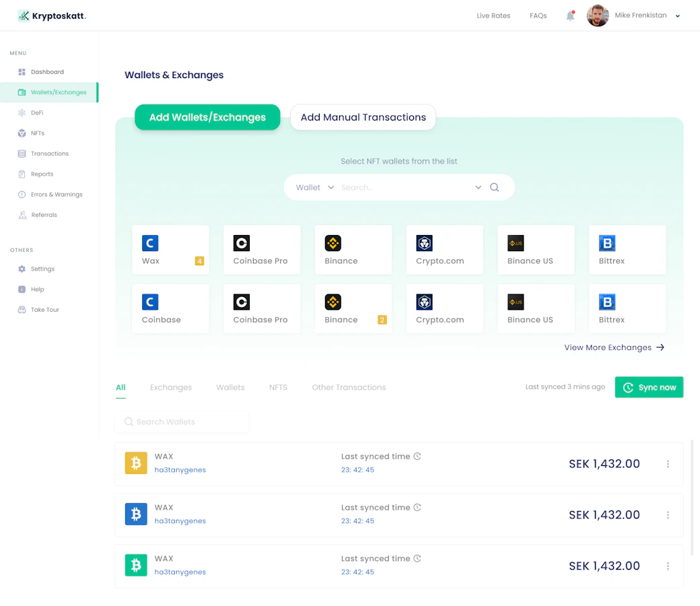Click Mike Frenkistan profile avatar
Screen dimensions: 700x606
(598, 15)
